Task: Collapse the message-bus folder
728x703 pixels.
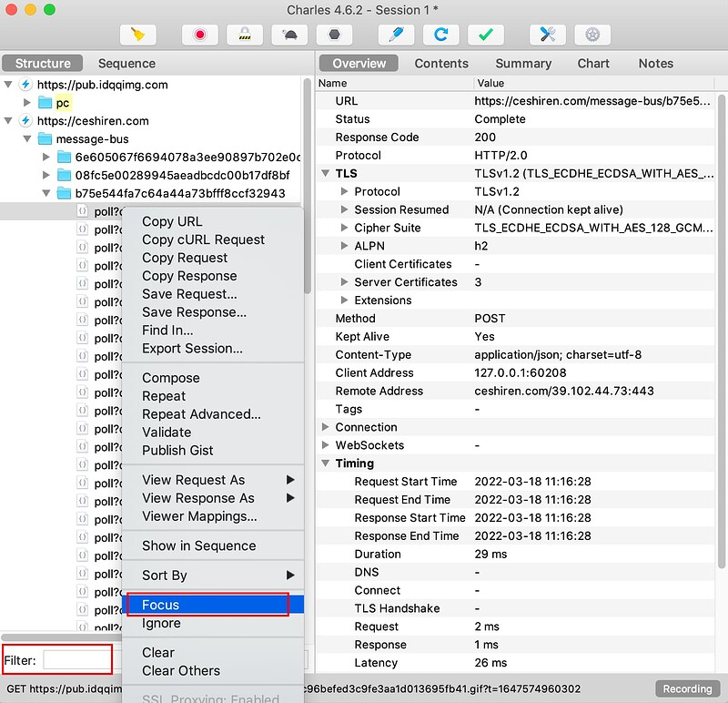Action: point(27,139)
